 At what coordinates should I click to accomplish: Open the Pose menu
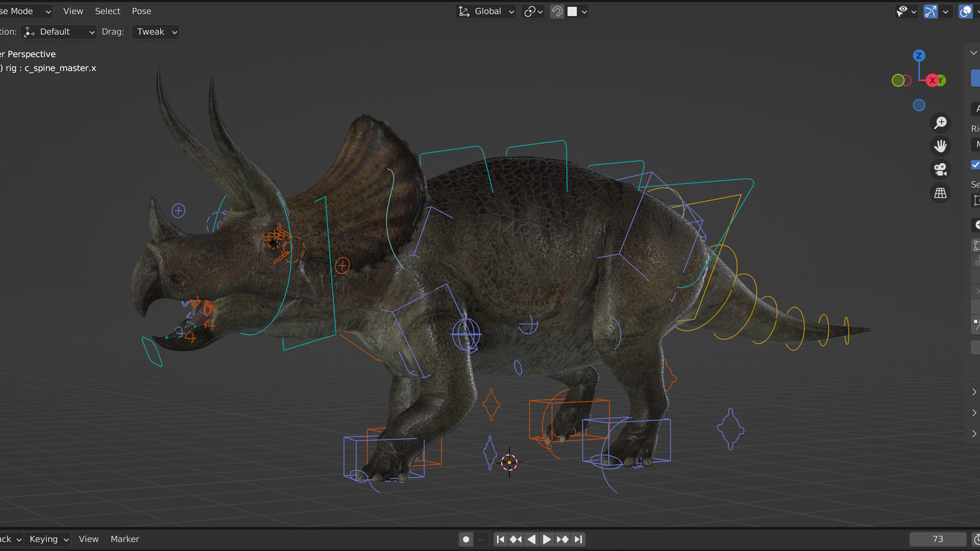141,11
